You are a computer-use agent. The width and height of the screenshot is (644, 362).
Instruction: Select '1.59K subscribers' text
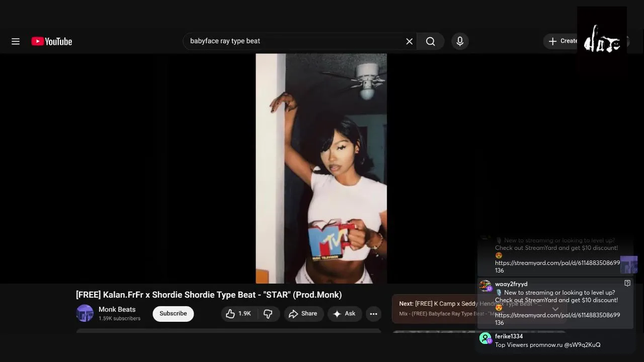pos(120,318)
